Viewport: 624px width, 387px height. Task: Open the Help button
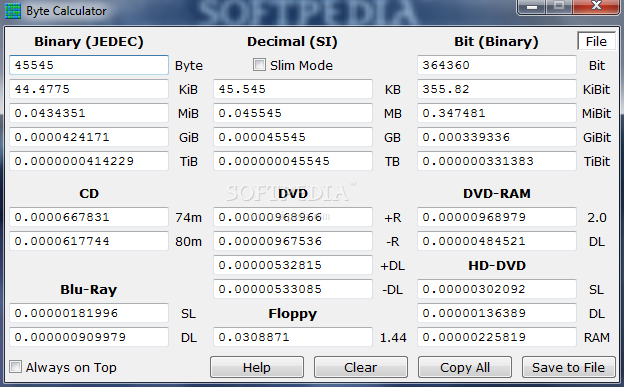click(257, 367)
